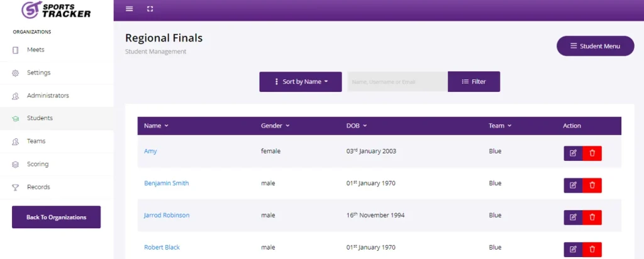Open the Sort by Name dropdown
Viewport: 644px width, 259px height.
[x=301, y=82]
